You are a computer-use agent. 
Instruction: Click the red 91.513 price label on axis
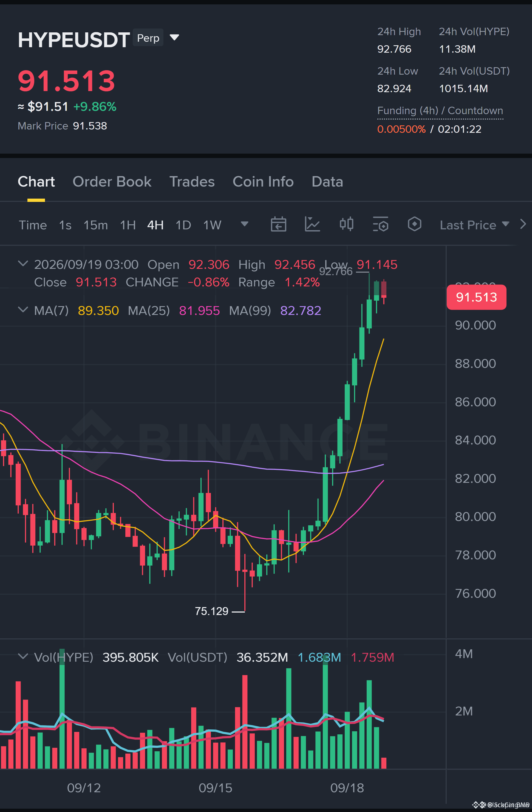click(476, 297)
